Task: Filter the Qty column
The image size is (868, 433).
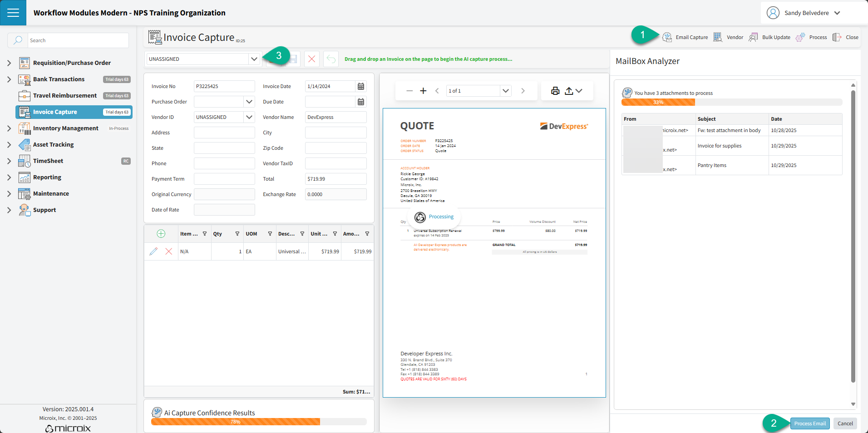Action: click(x=237, y=234)
